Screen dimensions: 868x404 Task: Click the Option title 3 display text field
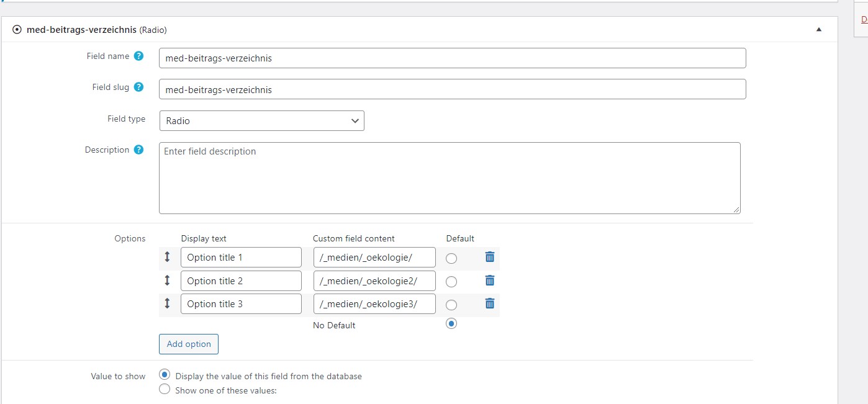[x=241, y=304]
